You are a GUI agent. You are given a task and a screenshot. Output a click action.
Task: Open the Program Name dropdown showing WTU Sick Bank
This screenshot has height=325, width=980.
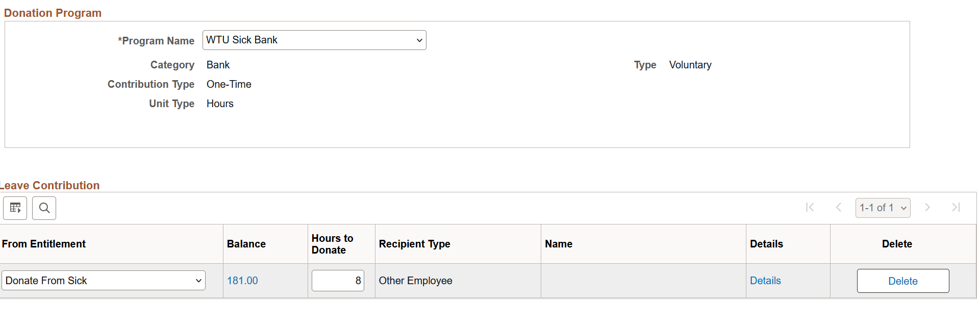click(x=314, y=40)
